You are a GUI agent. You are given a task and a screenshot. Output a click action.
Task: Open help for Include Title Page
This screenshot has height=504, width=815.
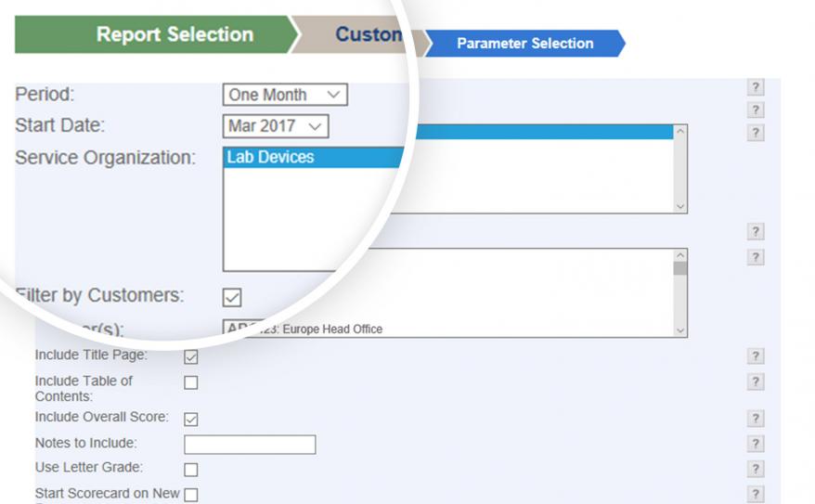point(756,356)
